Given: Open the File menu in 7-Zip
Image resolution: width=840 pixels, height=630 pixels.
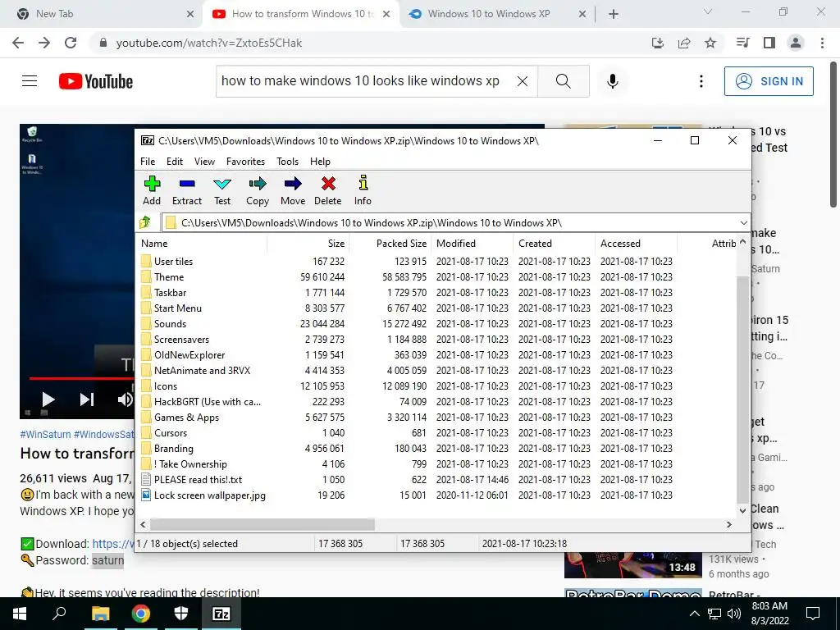Looking at the screenshot, I should (148, 162).
